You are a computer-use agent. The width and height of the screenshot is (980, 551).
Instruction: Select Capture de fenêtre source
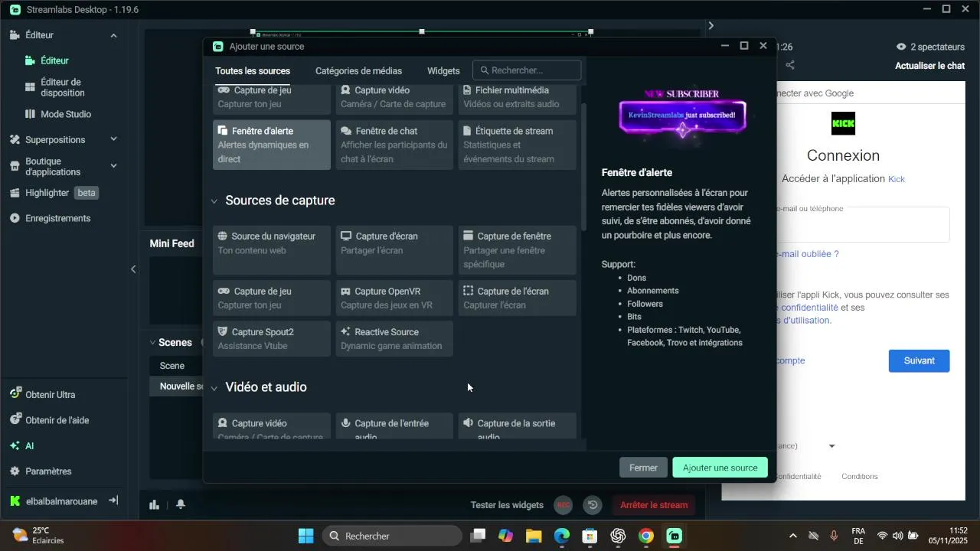[x=517, y=249]
